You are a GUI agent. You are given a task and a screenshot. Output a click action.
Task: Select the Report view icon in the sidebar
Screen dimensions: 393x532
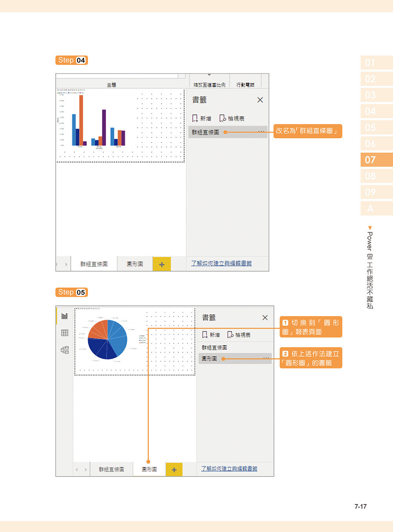(x=64, y=315)
